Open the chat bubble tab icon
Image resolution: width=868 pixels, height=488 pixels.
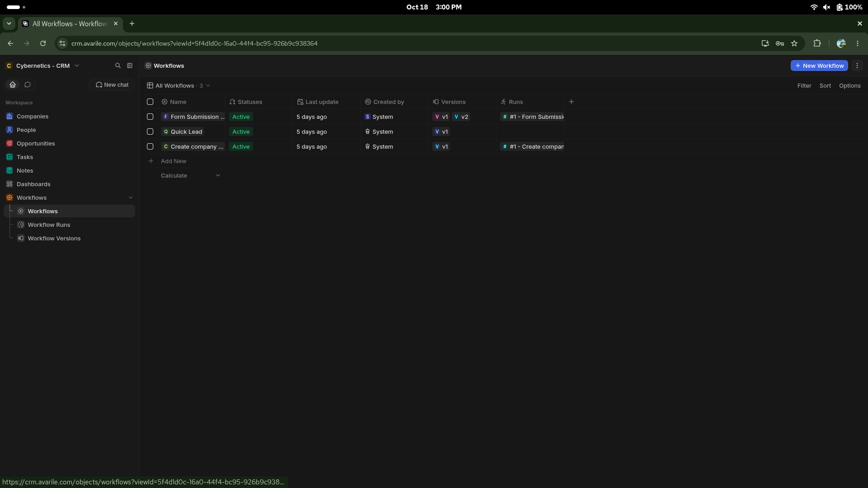tap(28, 84)
